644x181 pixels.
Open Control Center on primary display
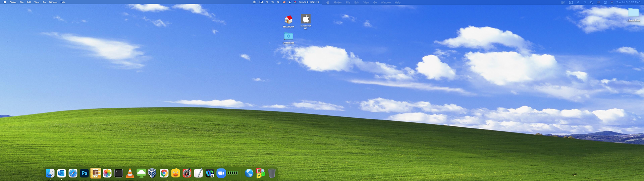(290, 2)
